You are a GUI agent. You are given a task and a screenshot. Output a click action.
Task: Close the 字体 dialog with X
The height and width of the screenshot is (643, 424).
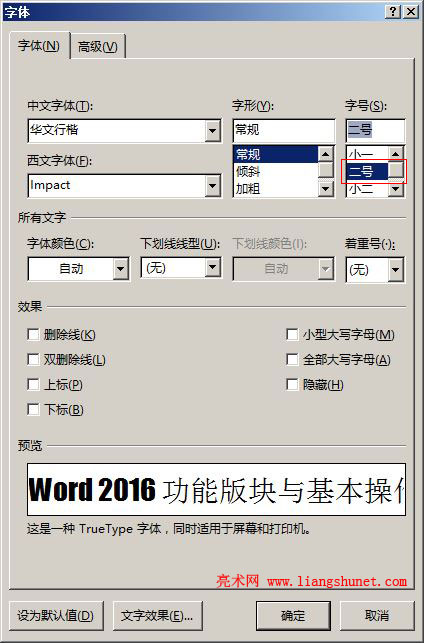coord(410,11)
